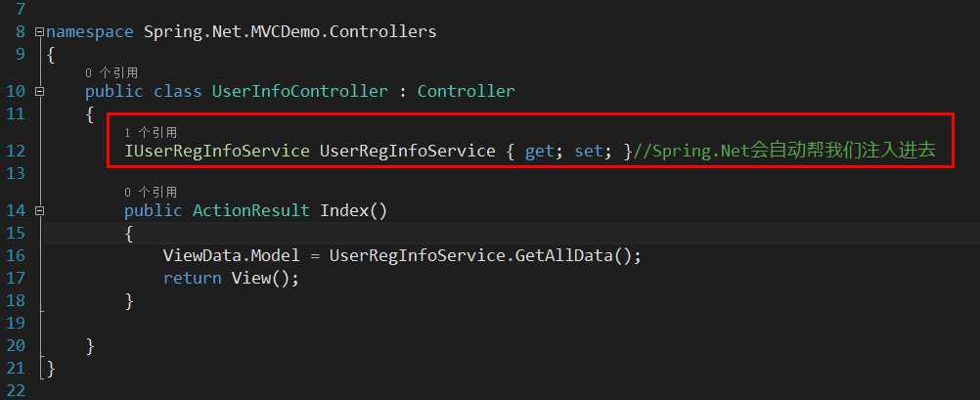Collapse the namespace block on line 8

(40, 31)
